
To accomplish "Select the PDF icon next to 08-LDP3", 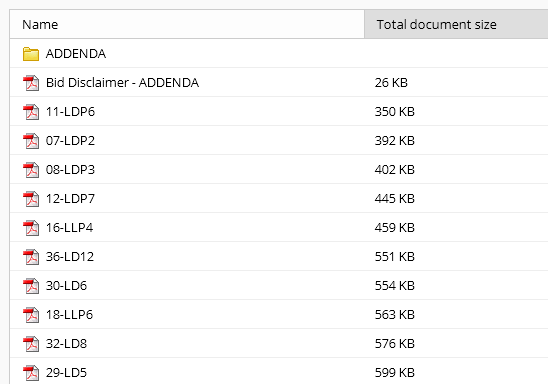I will (x=31, y=170).
